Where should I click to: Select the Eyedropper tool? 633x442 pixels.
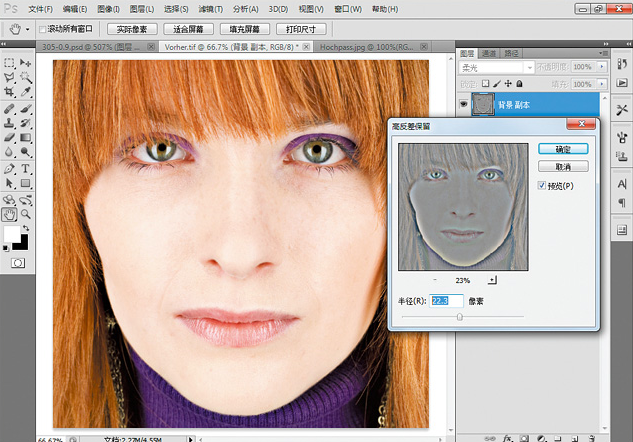pyautogui.click(x=25, y=92)
